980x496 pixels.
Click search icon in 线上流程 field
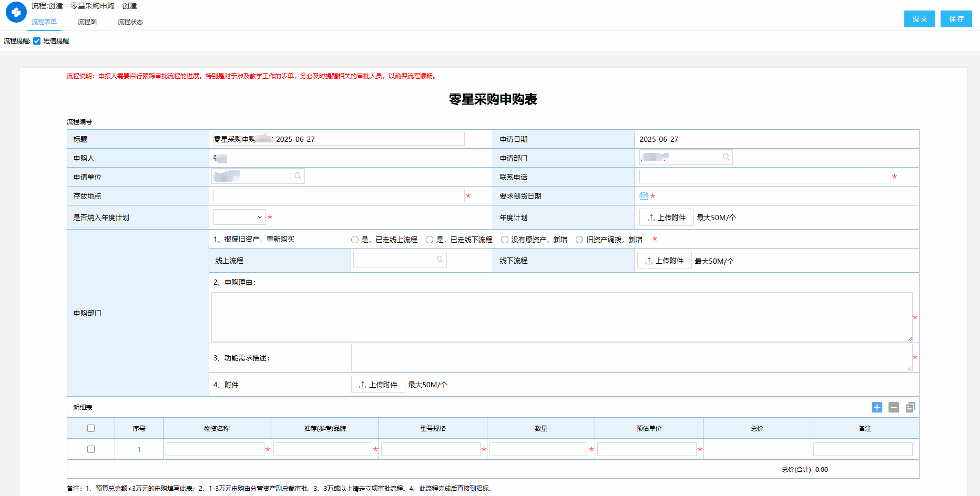[440, 260]
